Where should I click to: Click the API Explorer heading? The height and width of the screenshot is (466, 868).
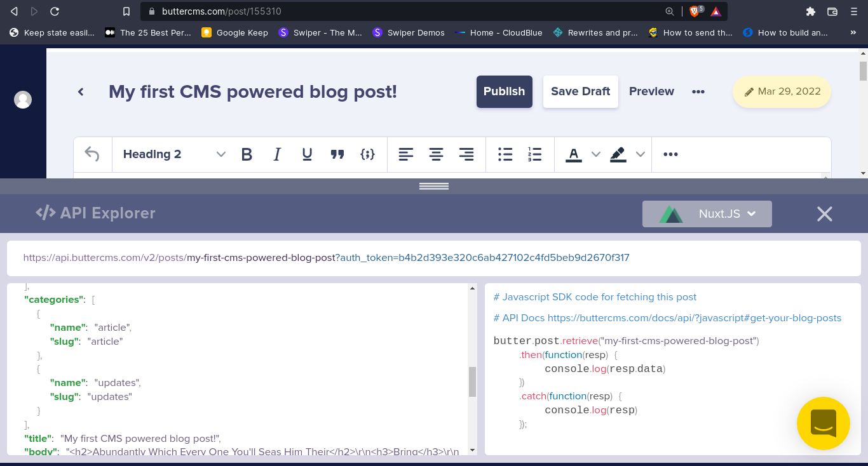[95, 213]
